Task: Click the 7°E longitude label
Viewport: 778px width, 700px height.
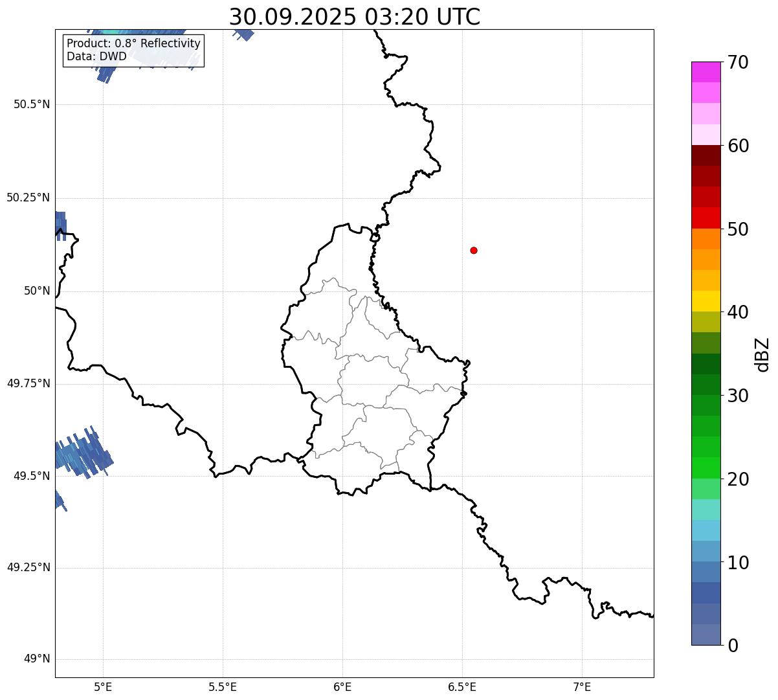Action: tap(582, 686)
